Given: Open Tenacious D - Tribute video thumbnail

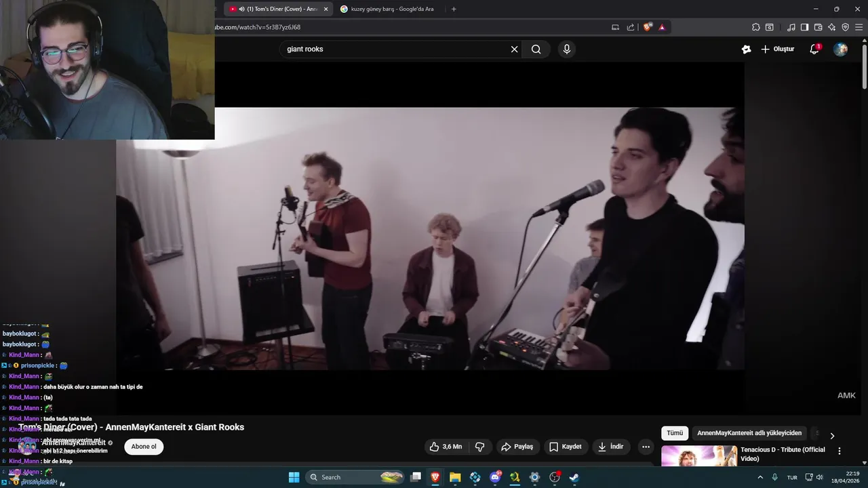Looking at the screenshot, I should [x=699, y=456].
